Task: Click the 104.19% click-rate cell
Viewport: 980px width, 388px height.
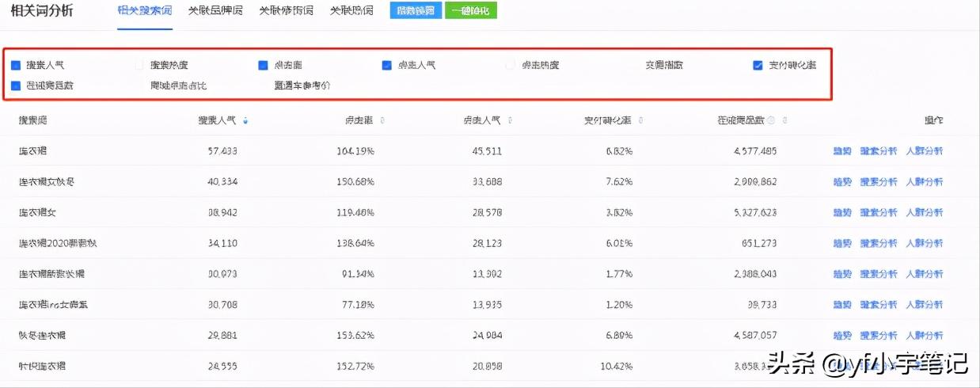Action: pos(355,150)
